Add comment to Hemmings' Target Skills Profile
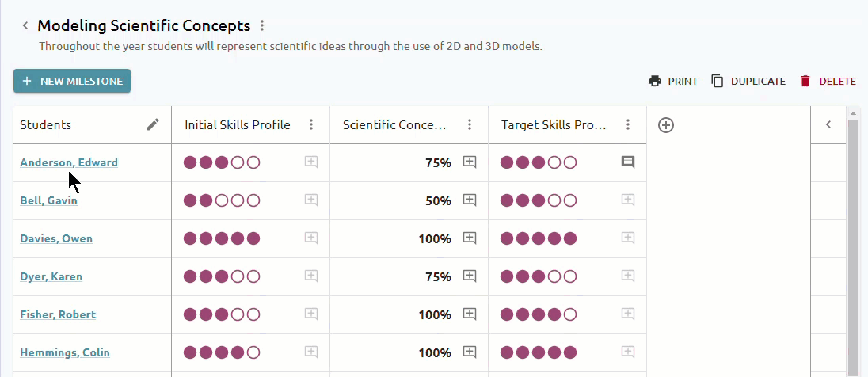The image size is (868, 377). pos(628,352)
